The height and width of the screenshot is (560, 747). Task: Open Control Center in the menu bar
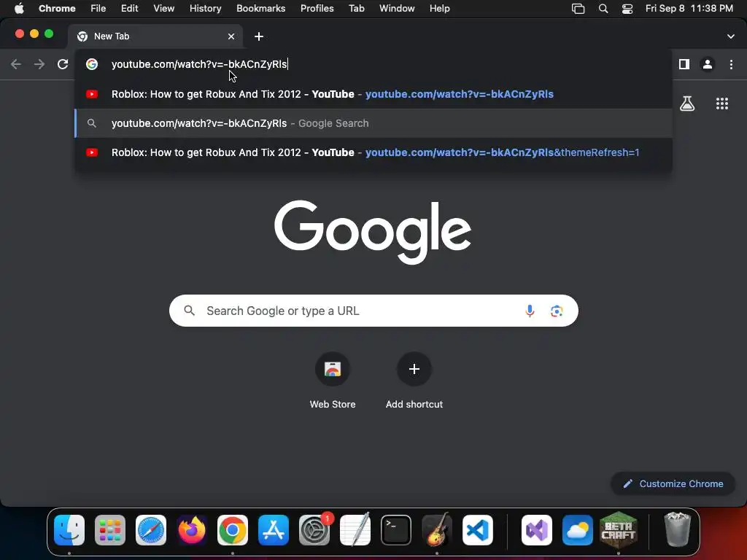627,9
